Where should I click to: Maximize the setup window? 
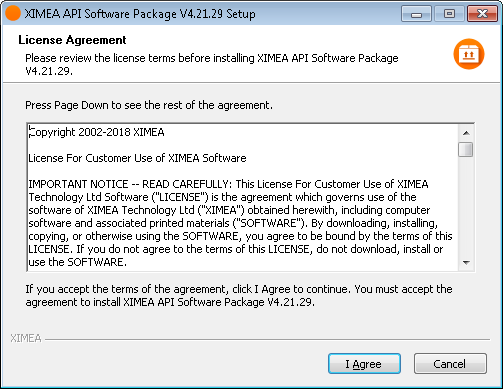pyautogui.click(x=449, y=14)
